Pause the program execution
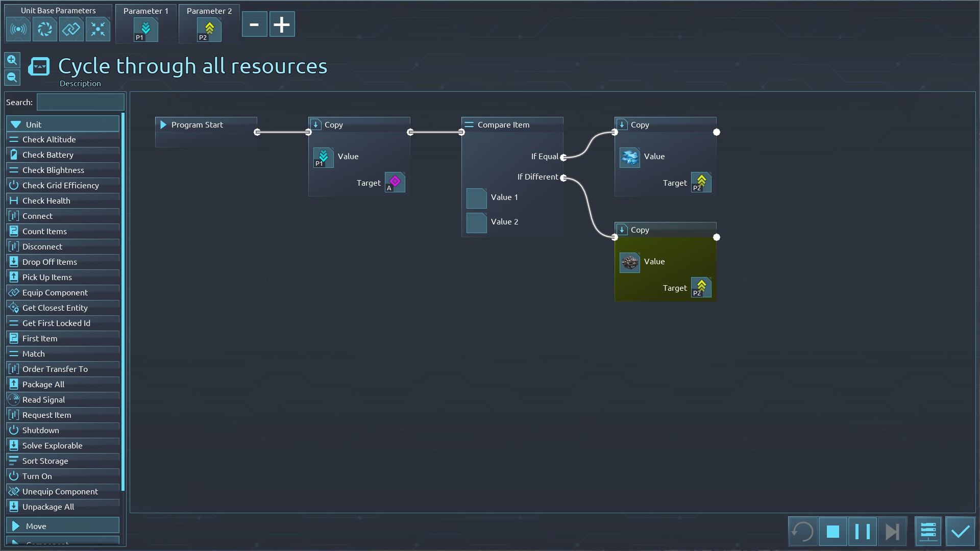This screenshot has height=551, width=980. (x=863, y=532)
